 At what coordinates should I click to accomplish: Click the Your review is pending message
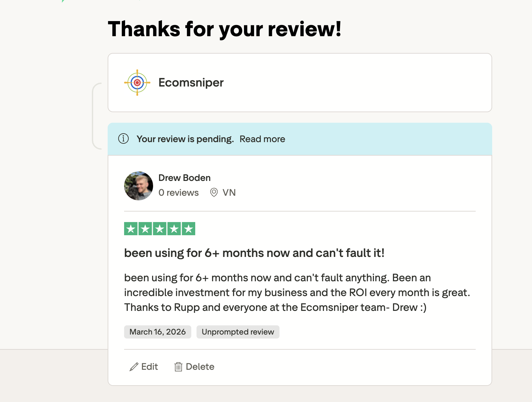(x=185, y=139)
